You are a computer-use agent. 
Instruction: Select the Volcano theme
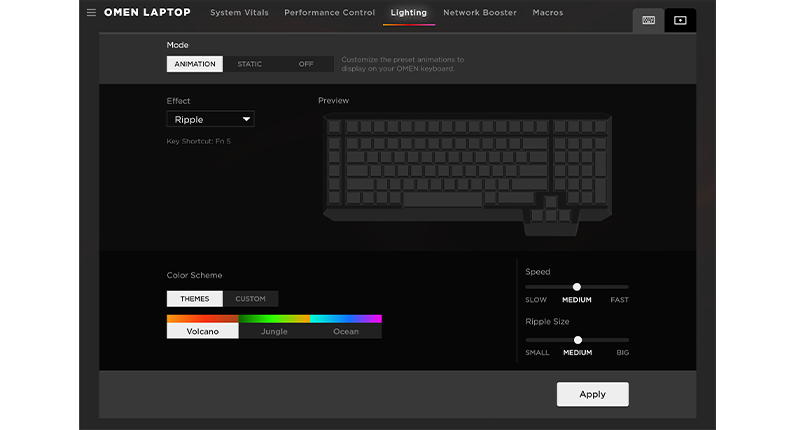click(x=202, y=331)
